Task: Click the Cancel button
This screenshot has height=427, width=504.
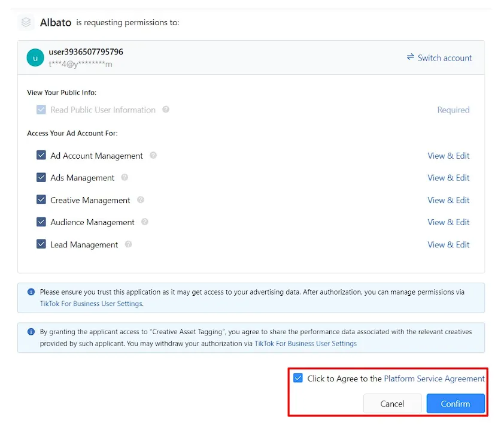Action: point(392,404)
